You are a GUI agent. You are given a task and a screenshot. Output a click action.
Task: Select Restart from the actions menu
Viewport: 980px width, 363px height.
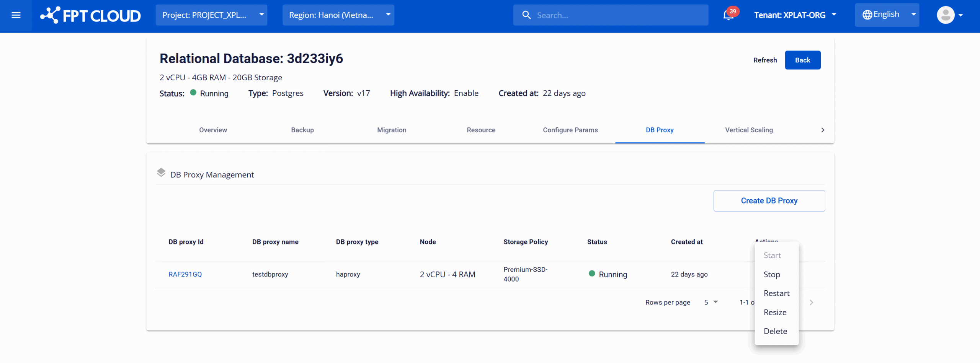pyautogui.click(x=776, y=293)
